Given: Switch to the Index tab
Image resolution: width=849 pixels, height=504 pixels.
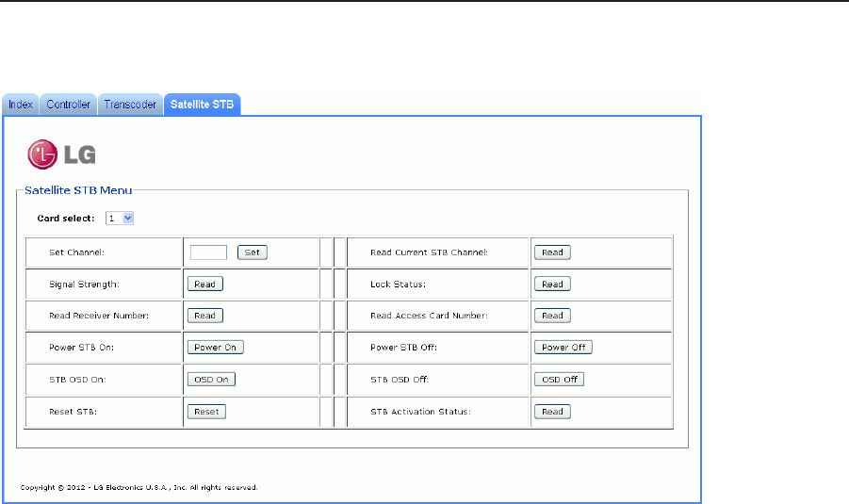Looking at the screenshot, I should pos(21,105).
